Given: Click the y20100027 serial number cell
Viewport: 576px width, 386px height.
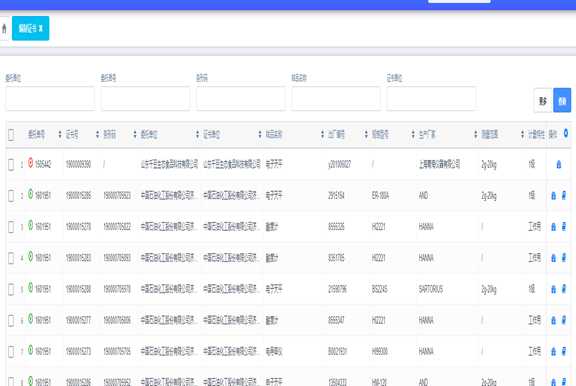Looking at the screenshot, I should (x=339, y=165).
